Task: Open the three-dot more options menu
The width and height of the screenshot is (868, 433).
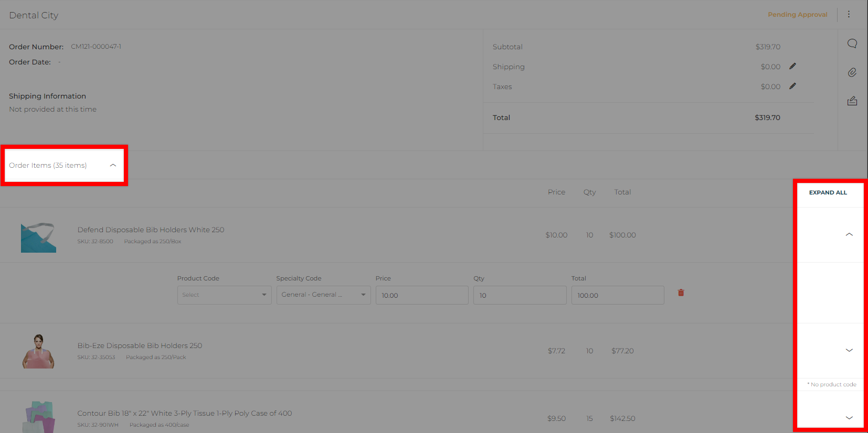Action: (849, 15)
